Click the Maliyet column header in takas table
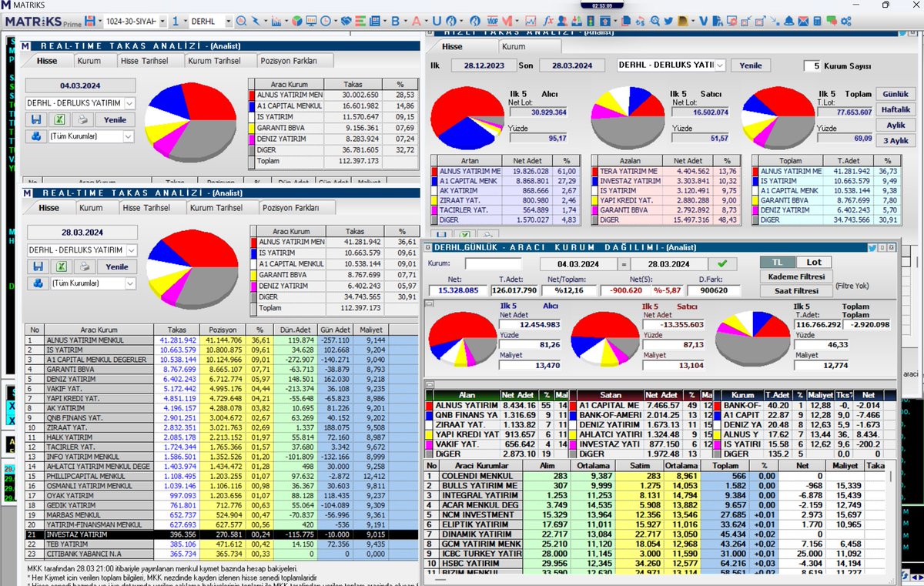Viewport: 924px width, 586px height. pos(370,329)
